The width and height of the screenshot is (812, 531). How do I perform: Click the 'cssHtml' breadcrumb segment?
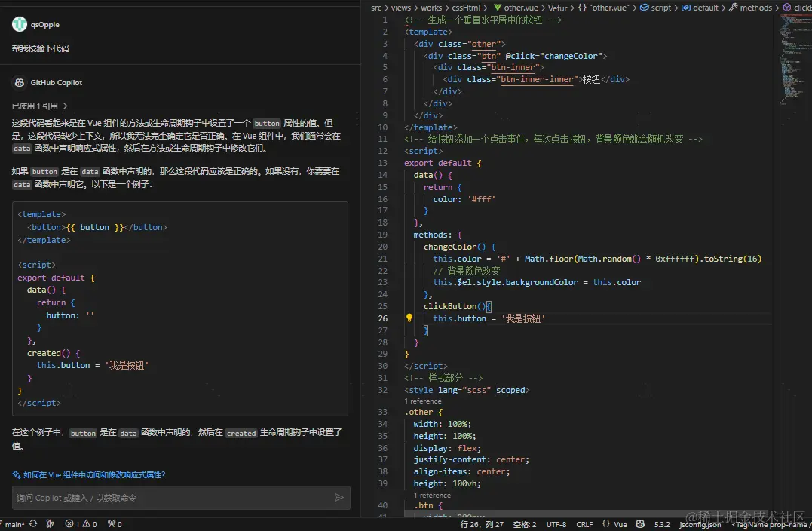click(466, 8)
